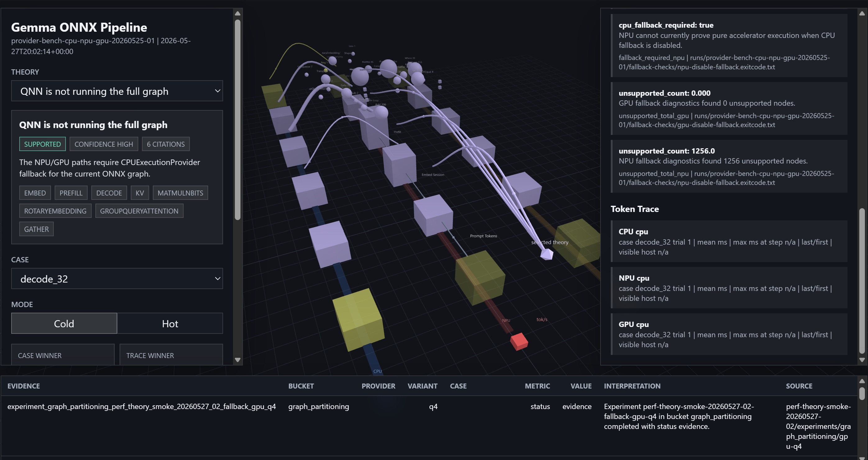Select the GROUPQUERYATTENTION tag
Screen dimensions: 868x460
139,211
